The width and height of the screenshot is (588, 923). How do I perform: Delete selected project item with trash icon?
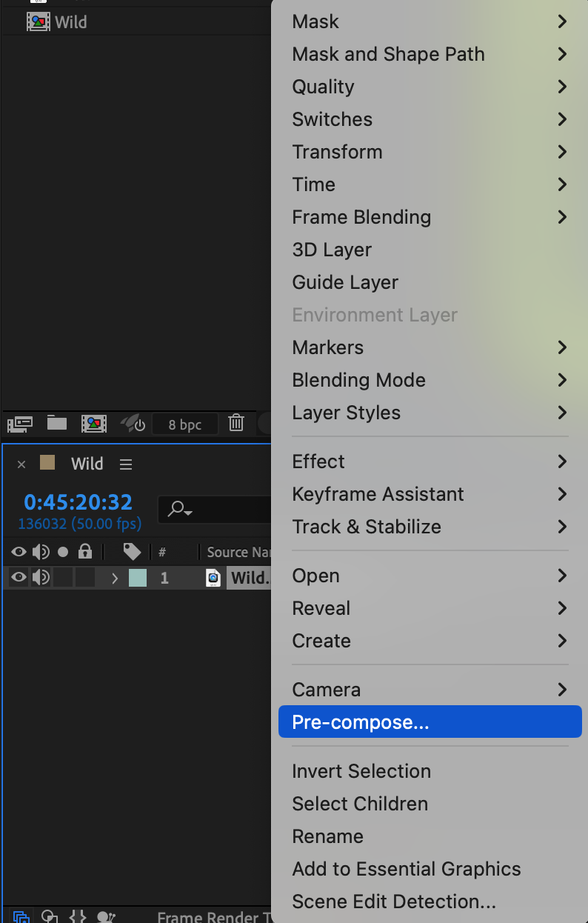tap(236, 424)
